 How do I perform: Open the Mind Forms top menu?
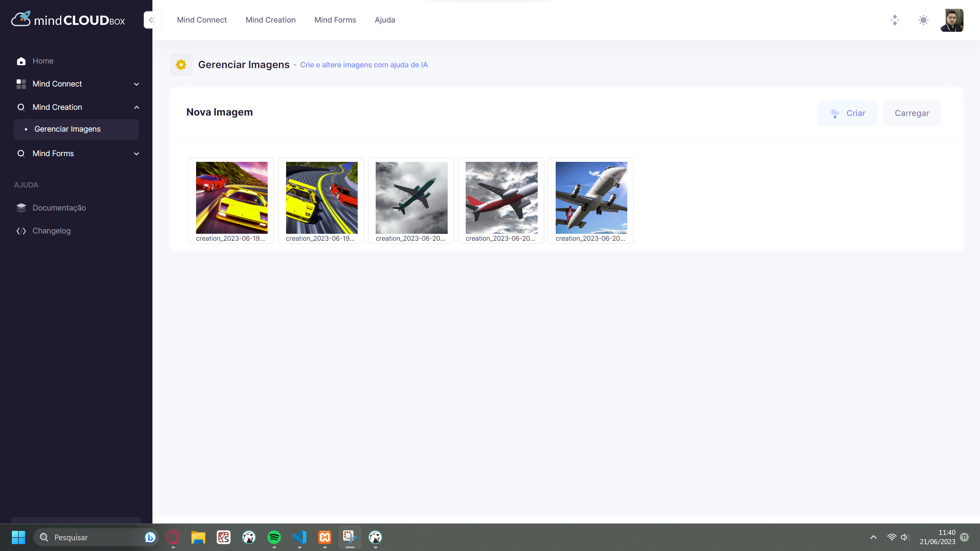(x=335, y=20)
